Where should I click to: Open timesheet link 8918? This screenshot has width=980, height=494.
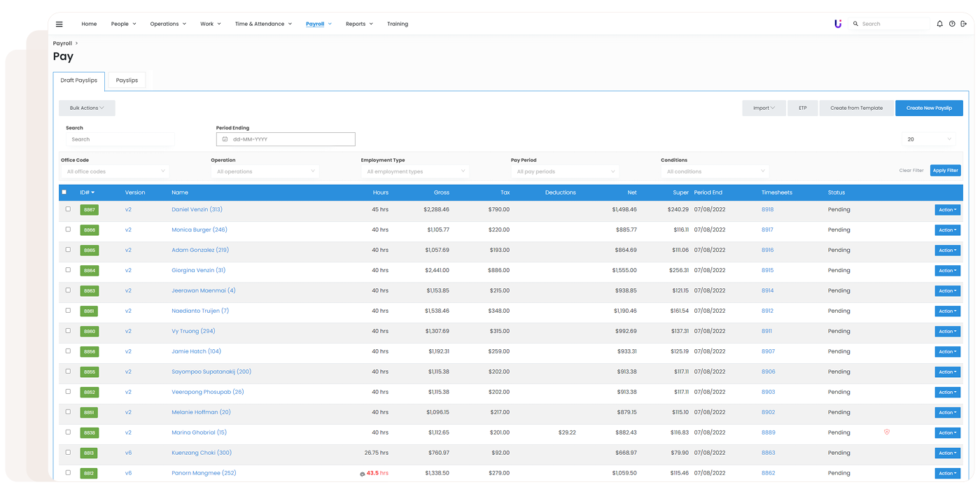pyautogui.click(x=767, y=209)
